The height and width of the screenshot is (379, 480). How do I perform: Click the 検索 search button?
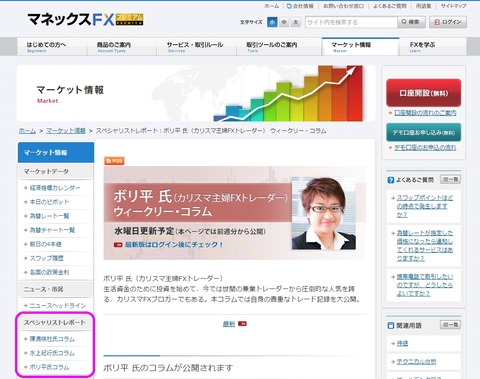(x=411, y=22)
